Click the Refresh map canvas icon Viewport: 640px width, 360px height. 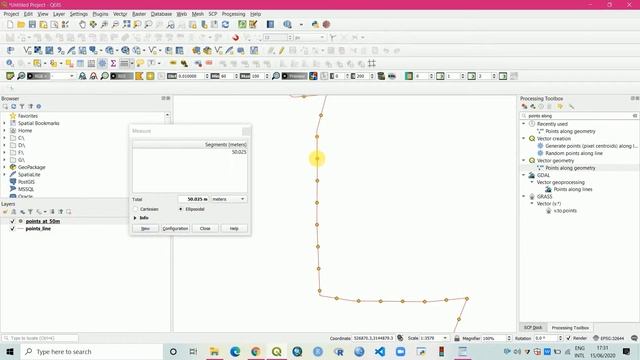[x=225, y=24]
